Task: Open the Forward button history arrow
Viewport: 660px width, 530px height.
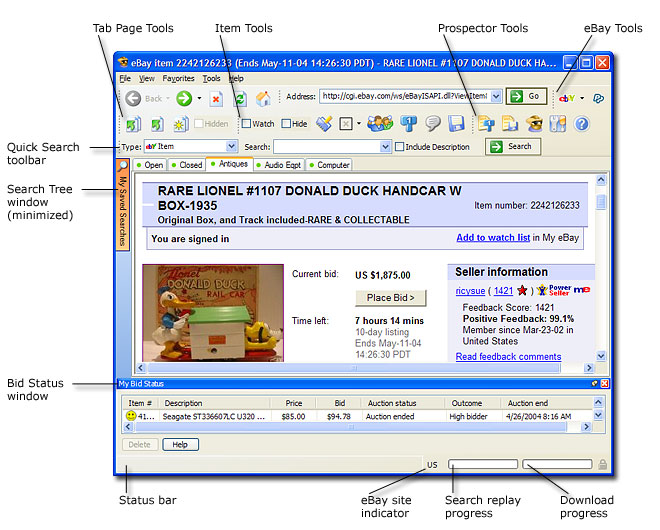Action: pos(199,99)
